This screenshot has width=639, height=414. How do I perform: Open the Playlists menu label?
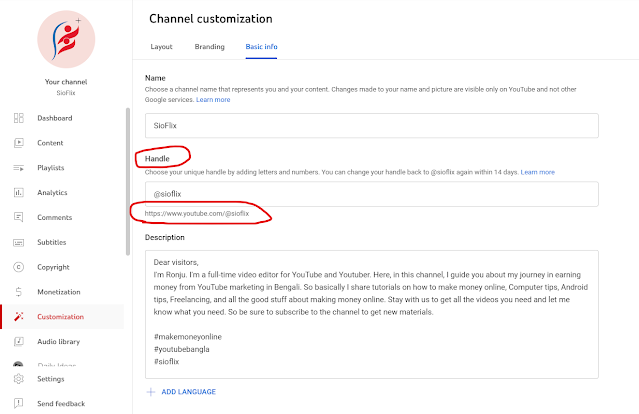pos(51,168)
